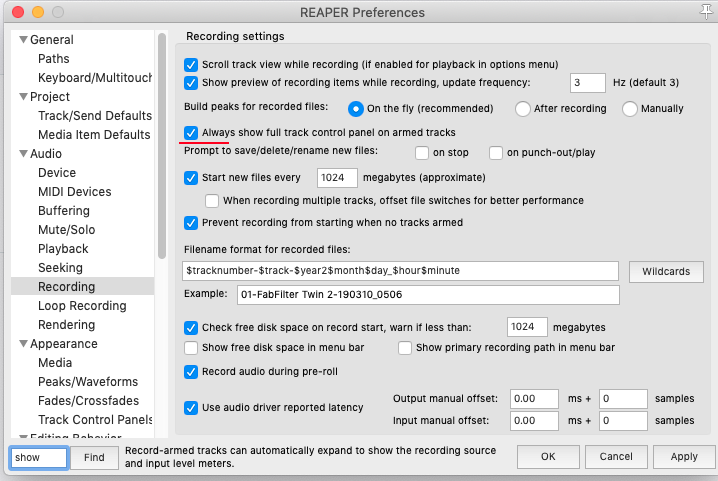Screen dimensions: 718x481
Task: Collapse the Project tree section
Action: coord(23,97)
